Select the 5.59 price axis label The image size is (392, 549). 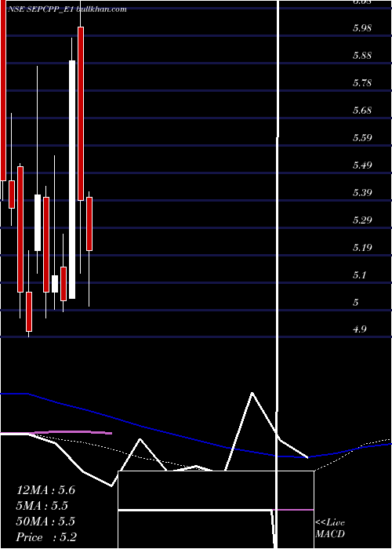point(362,138)
